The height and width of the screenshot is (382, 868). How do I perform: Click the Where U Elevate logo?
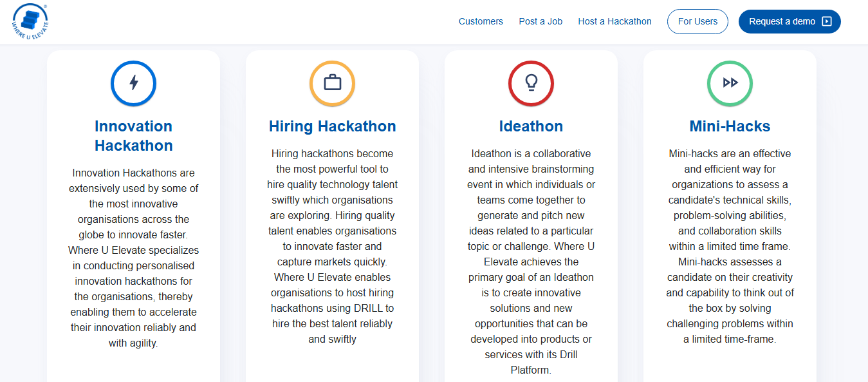coord(30,21)
